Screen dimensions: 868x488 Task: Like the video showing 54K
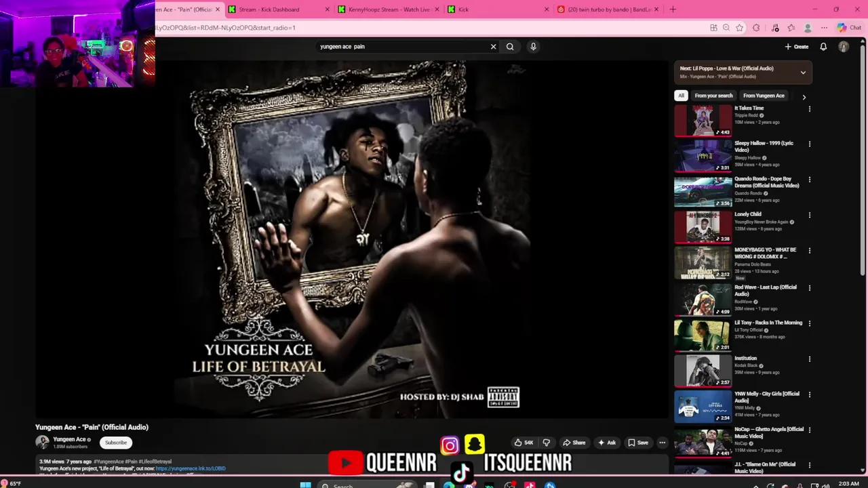[x=524, y=443]
